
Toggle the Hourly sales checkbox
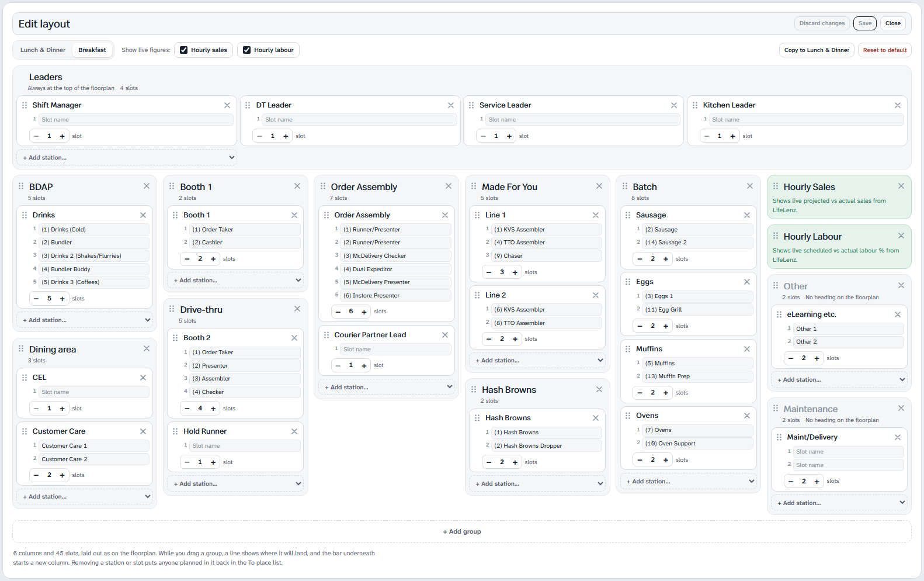[184, 50]
